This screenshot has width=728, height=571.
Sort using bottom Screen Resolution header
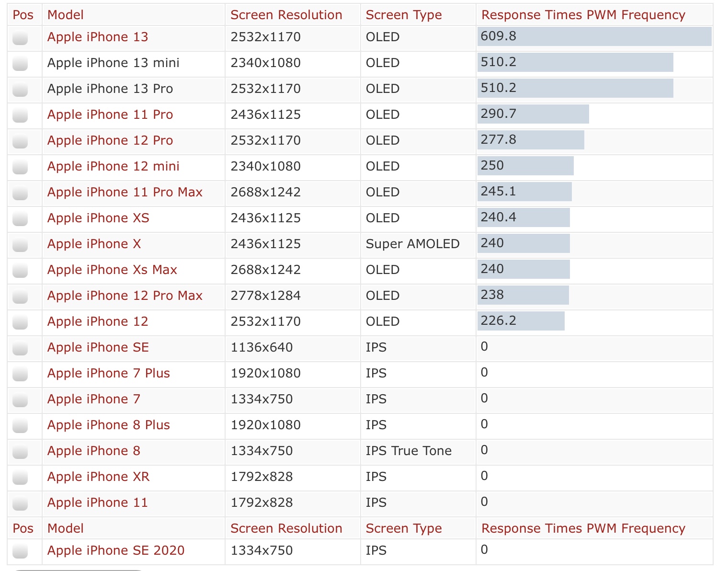click(286, 528)
